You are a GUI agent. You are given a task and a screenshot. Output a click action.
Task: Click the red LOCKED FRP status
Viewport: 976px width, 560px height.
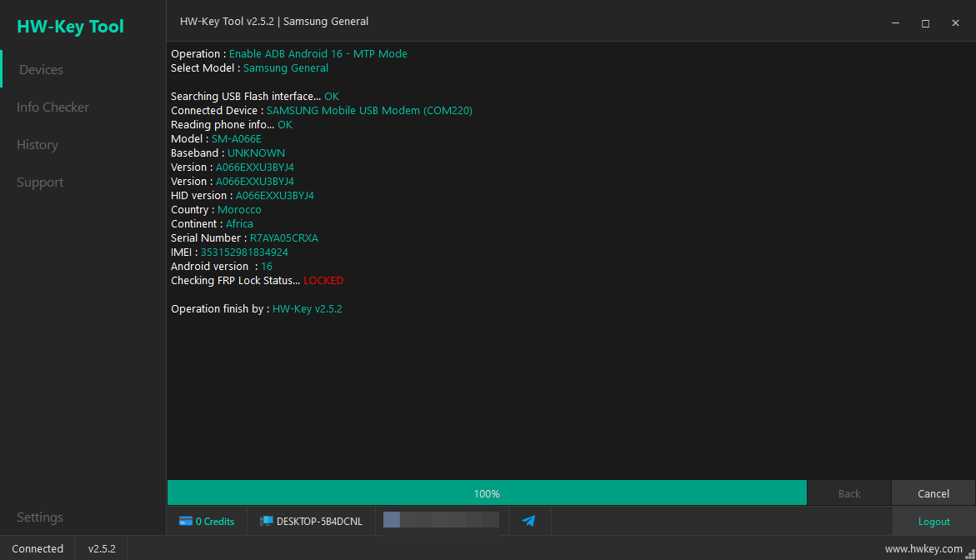[323, 281]
